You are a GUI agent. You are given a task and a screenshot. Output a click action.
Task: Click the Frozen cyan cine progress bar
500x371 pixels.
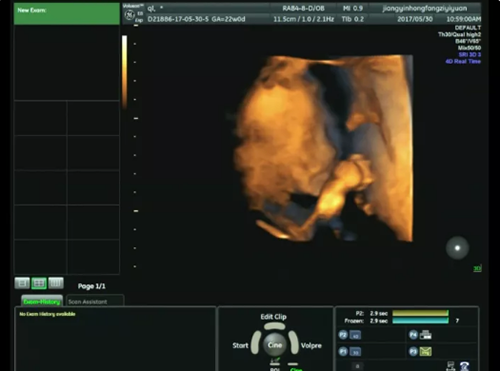(x=420, y=321)
